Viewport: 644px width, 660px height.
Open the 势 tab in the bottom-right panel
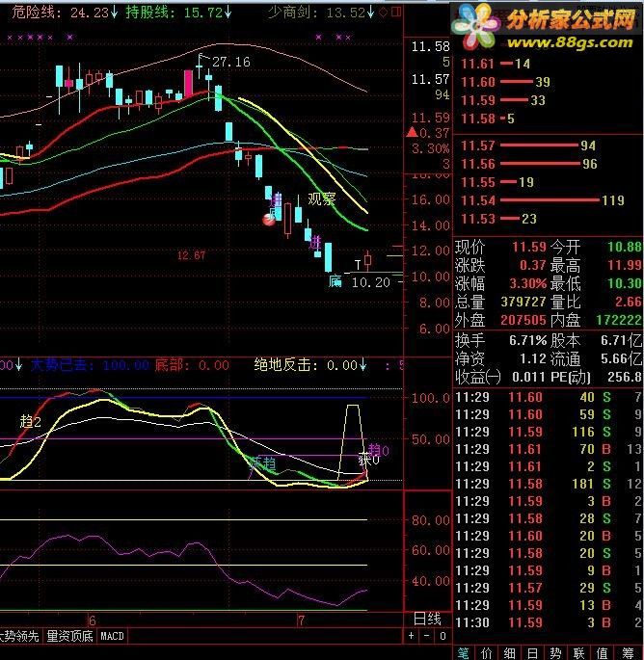click(556, 653)
